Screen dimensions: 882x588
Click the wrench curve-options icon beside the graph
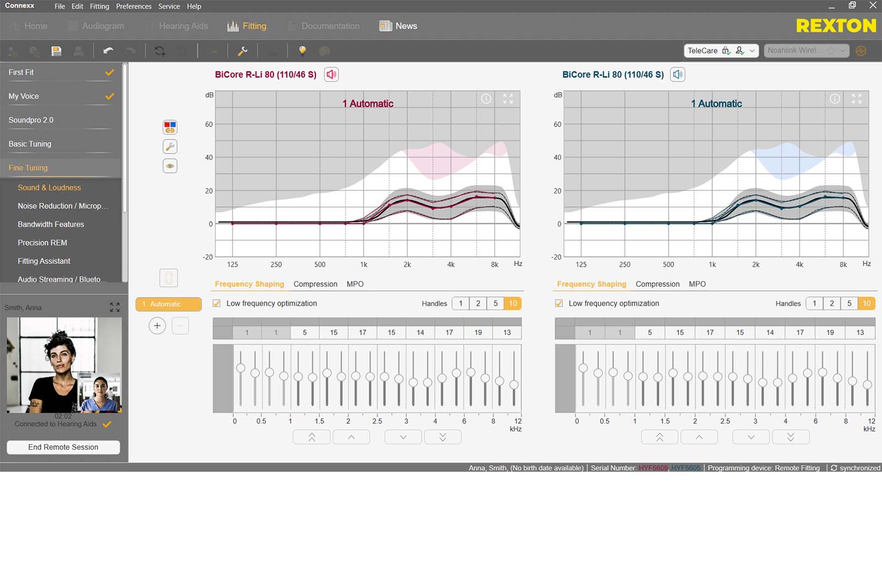click(170, 146)
